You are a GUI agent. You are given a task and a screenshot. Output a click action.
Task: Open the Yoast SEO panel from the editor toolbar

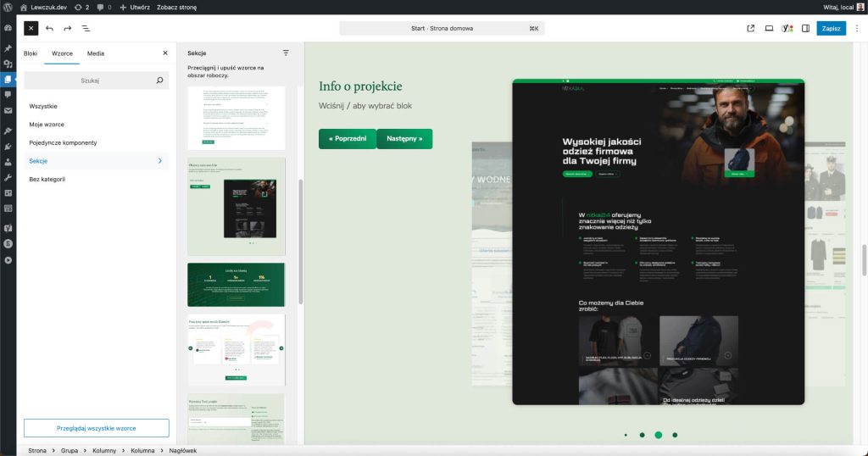[787, 28]
